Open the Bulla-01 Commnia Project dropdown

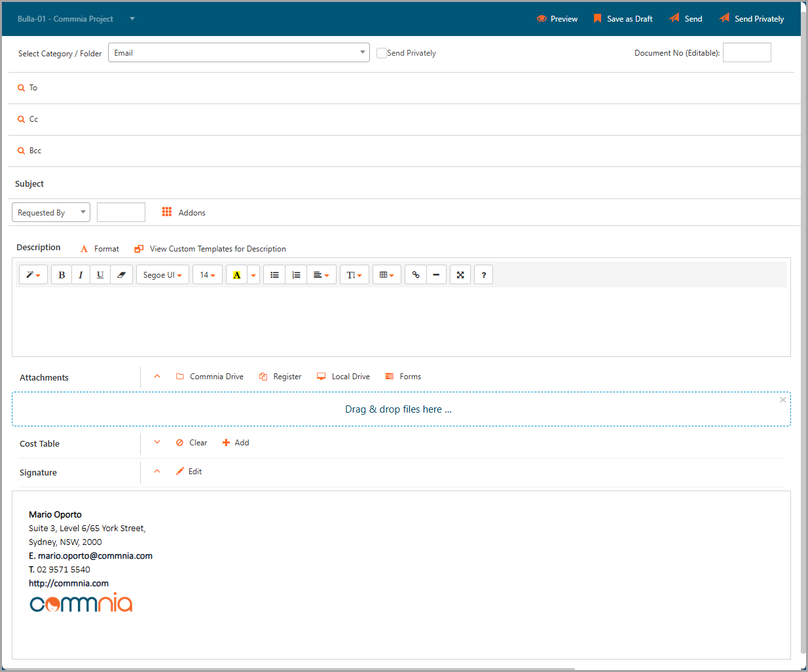132,18
